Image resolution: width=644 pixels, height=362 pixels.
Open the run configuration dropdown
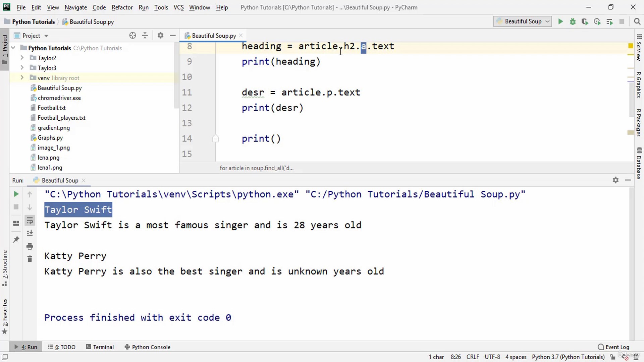pos(522,21)
